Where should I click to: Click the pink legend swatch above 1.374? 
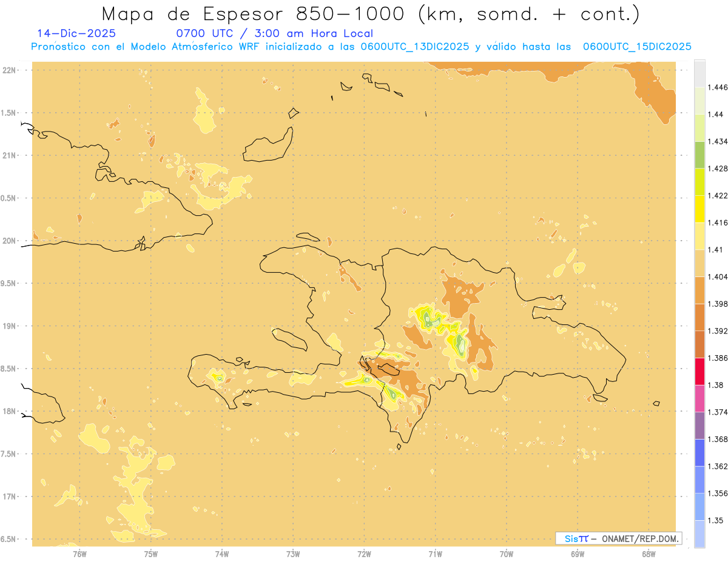699,398
